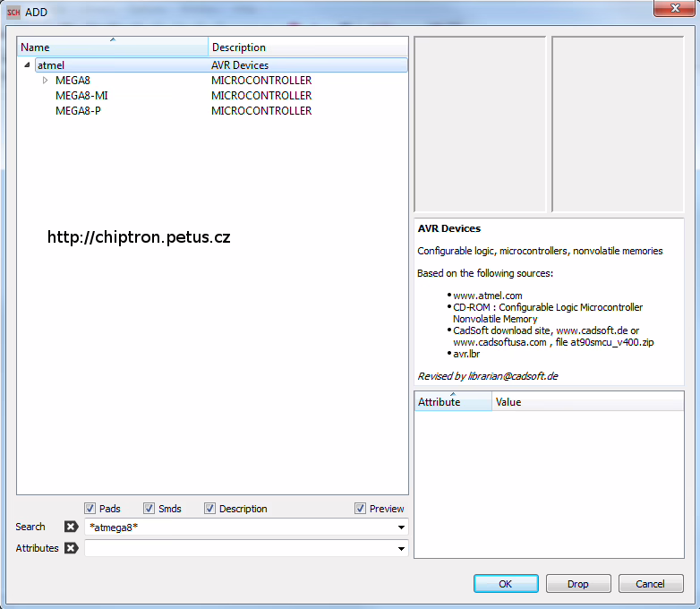Click the SCH app icon in the title bar

coord(13,12)
